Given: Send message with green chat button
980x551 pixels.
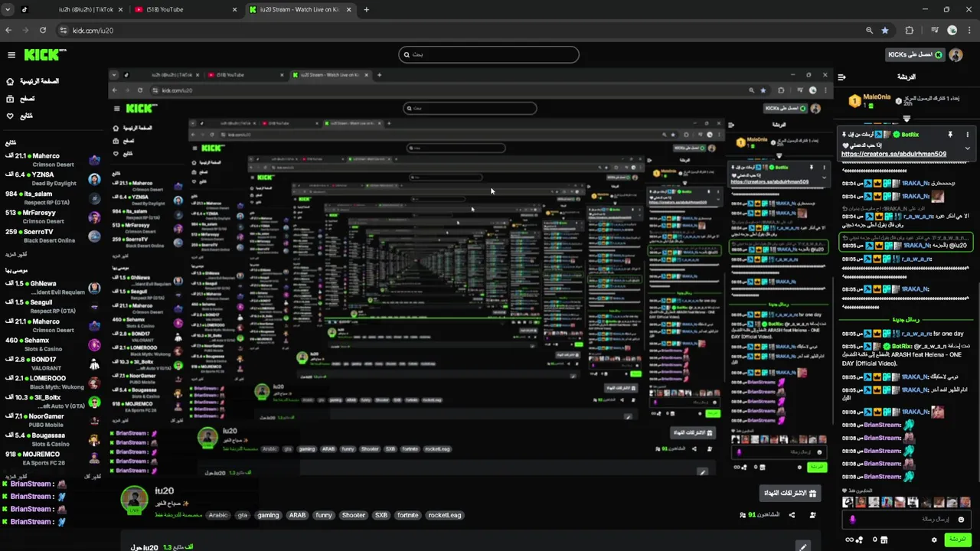Looking at the screenshot, I should [956, 540].
